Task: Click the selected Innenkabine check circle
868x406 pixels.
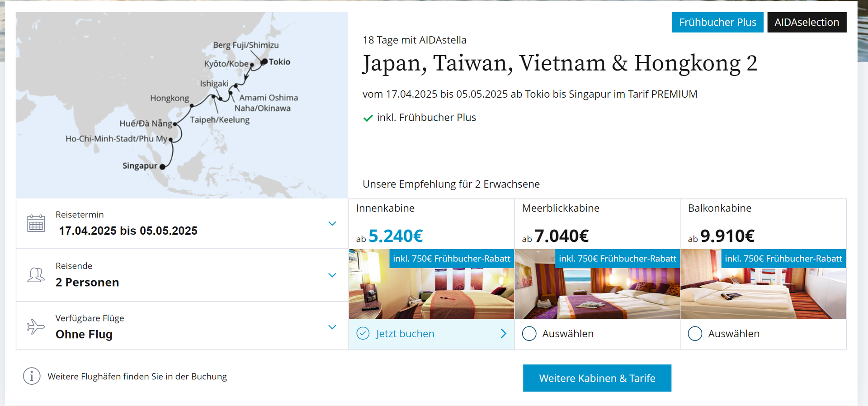Action: pos(363,334)
